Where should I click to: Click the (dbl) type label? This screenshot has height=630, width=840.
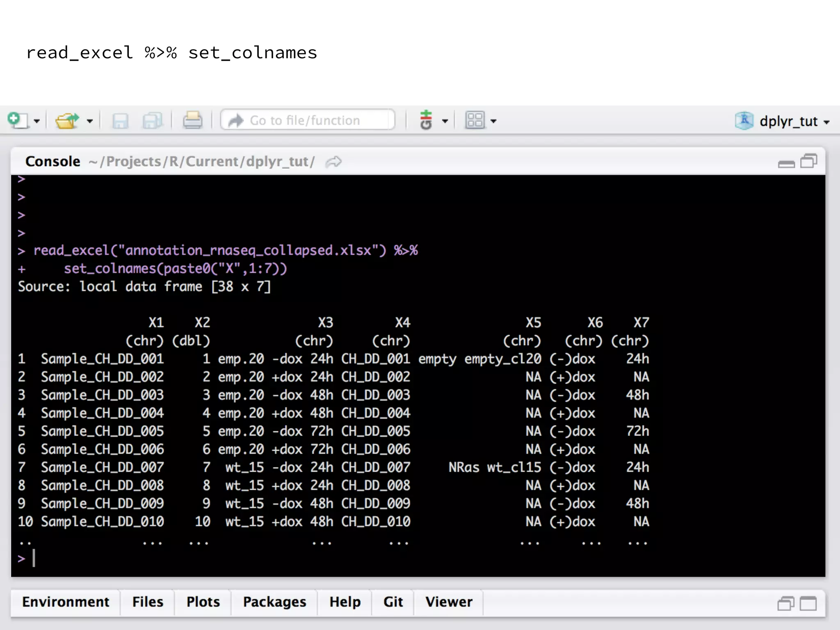(191, 340)
